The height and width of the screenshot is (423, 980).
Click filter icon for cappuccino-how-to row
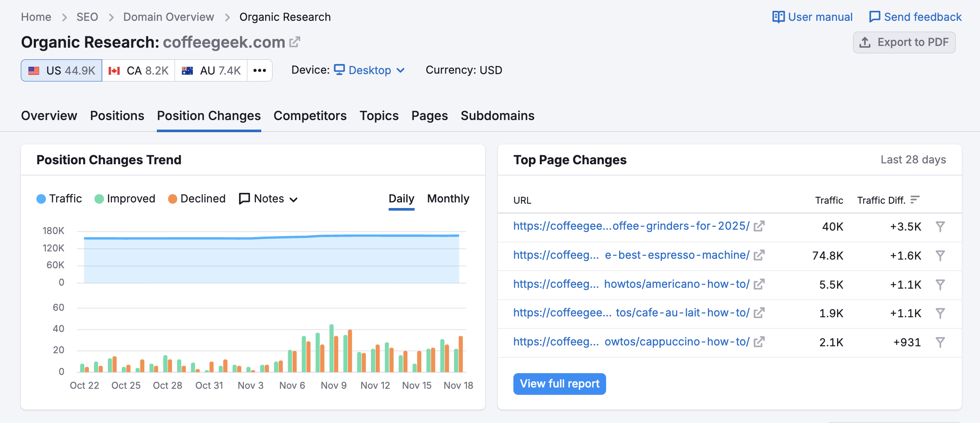click(940, 342)
